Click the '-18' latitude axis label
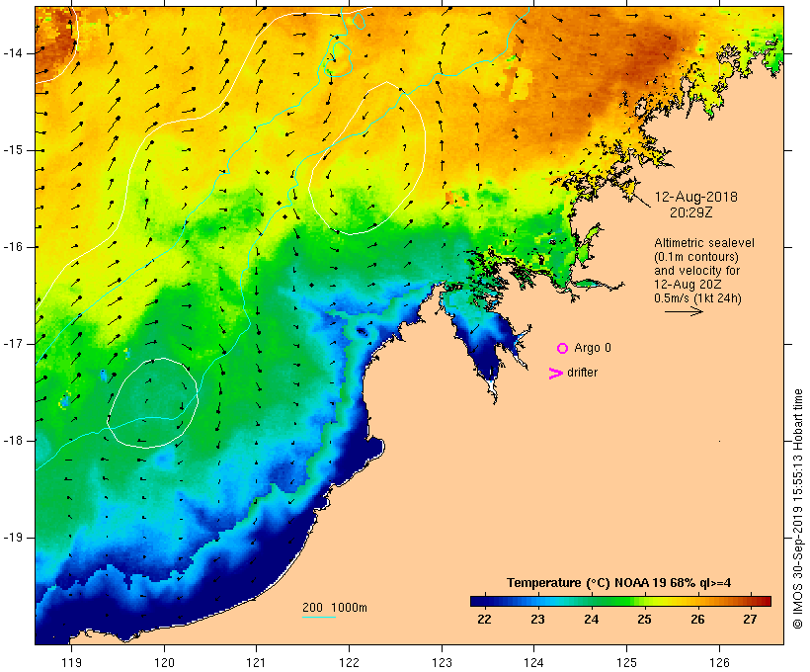Image resolution: width=810 pixels, height=672 pixels. pos(13,441)
